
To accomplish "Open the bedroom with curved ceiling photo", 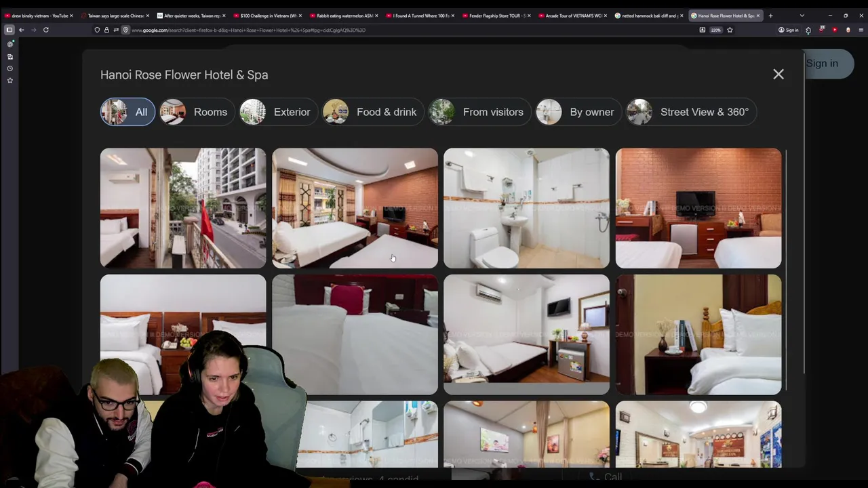I will coord(355,208).
